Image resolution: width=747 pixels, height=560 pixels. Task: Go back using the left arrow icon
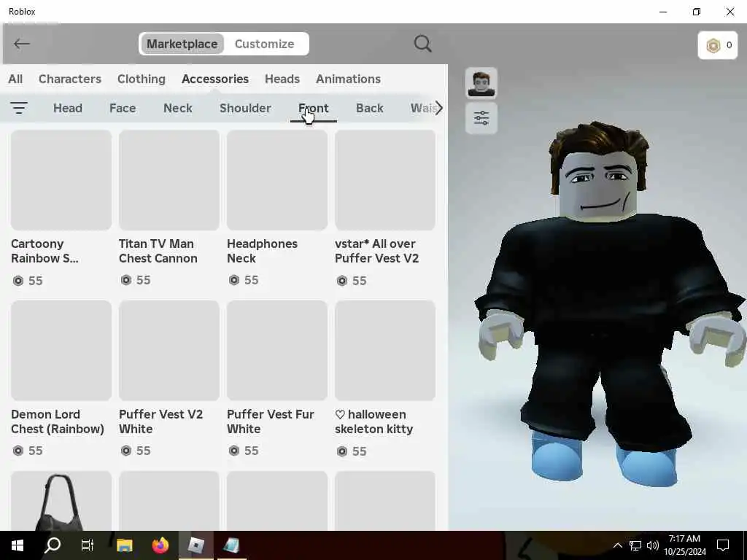(x=21, y=44)
